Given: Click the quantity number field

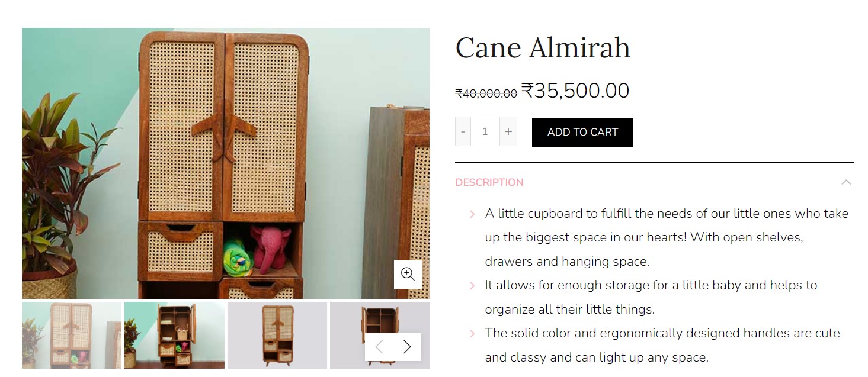Looking at the screenshot, I should [485, 131].
